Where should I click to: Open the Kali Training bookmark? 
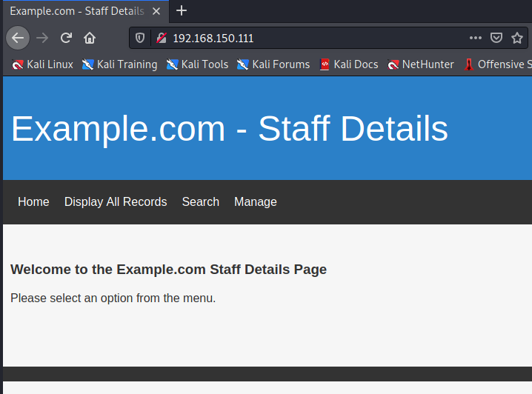(x=120, y=64)
